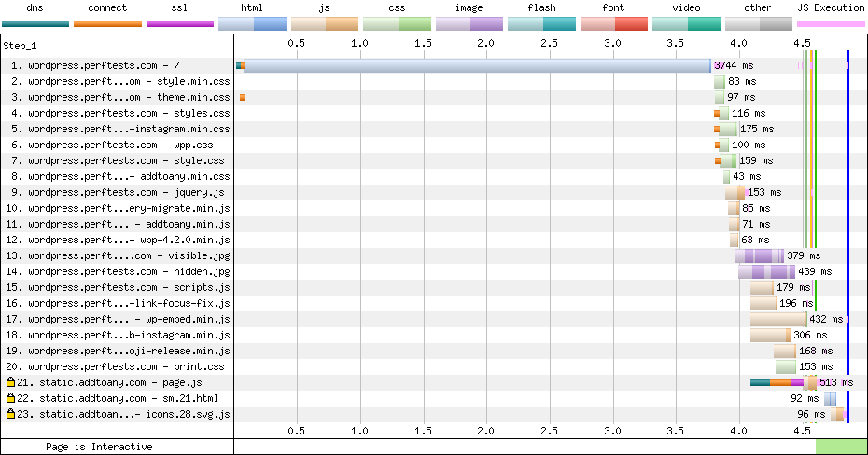Click the video legend color swatch
Screen dimensions: 868x455
pyautogui.click(x=686, y=23)
